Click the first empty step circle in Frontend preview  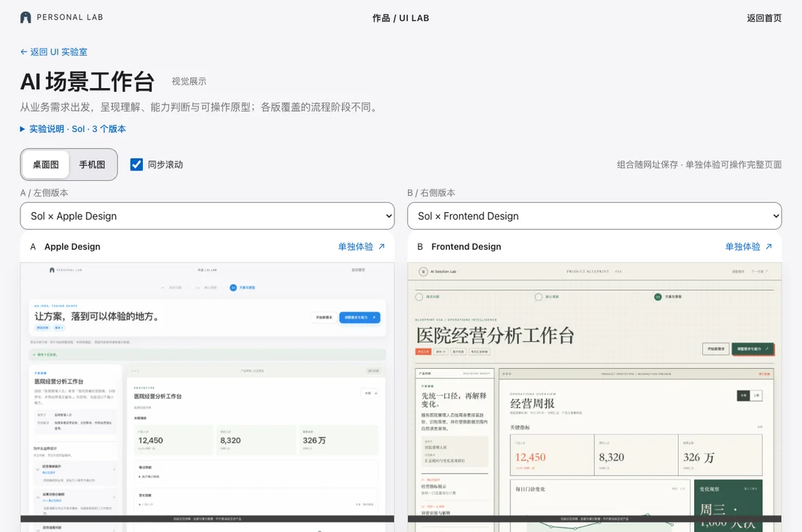pyautogui.click(x=419, y=297)
